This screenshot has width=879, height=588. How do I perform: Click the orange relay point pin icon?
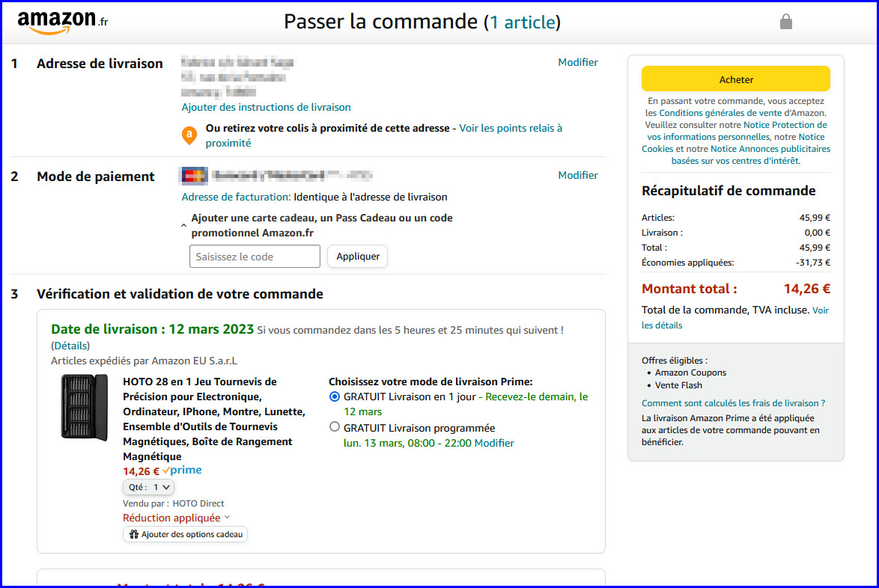pos(189,135)
